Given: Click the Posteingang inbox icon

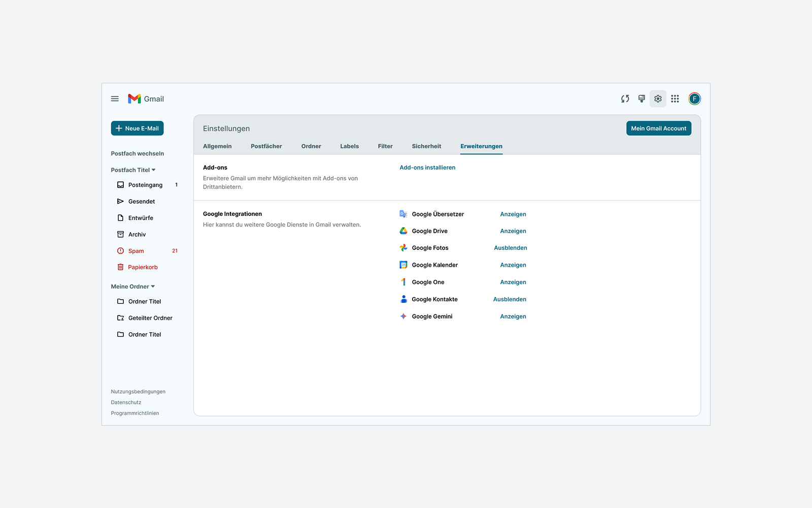Looking at the screenshot, I should click(x=120, y=185).
